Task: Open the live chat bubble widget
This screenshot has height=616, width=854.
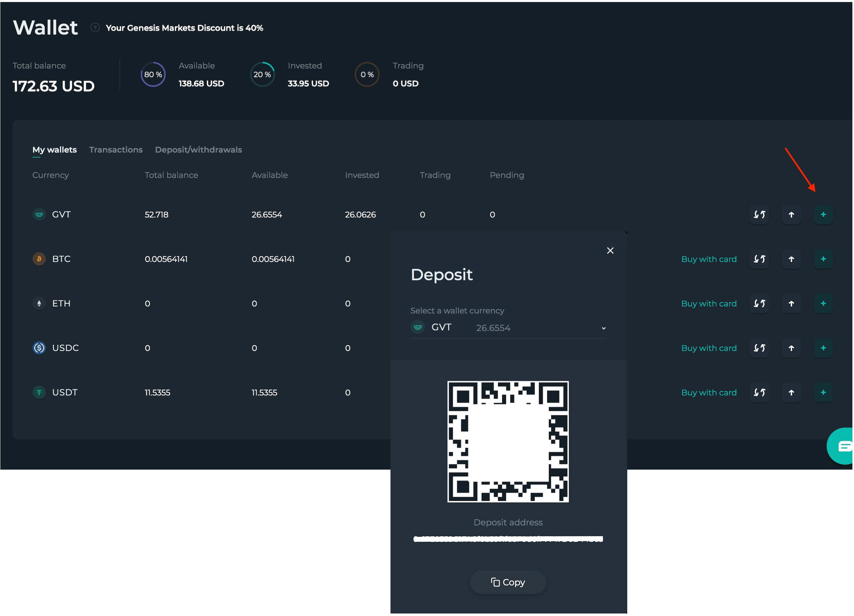Action: (x=842, y=446)
